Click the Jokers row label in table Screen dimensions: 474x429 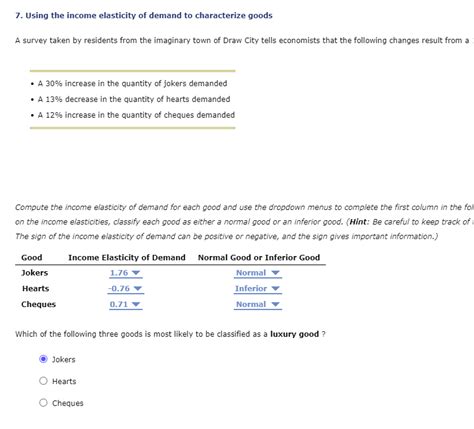pyautogui.click(x=35, y=273)
